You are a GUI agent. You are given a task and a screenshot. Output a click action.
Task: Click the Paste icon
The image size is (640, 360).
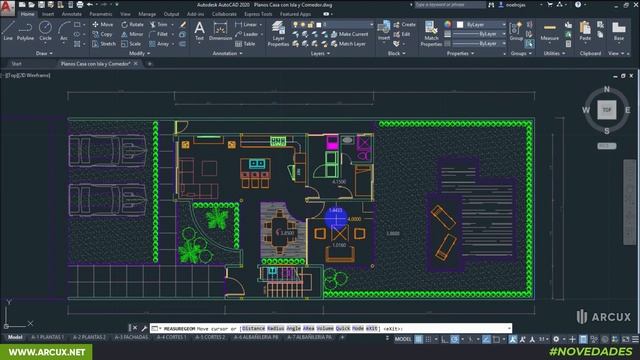pyautogui.click(x=585, y=31)
